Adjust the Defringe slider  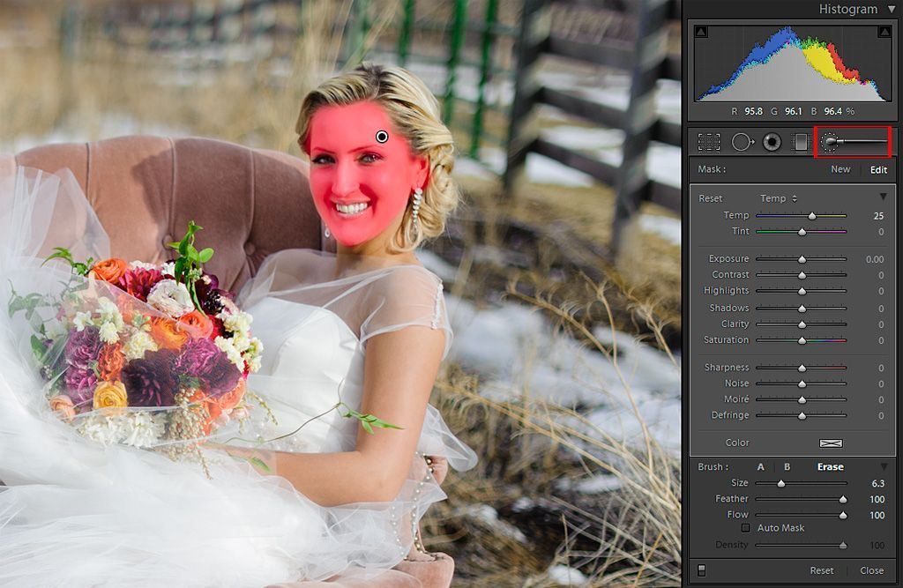801,415
